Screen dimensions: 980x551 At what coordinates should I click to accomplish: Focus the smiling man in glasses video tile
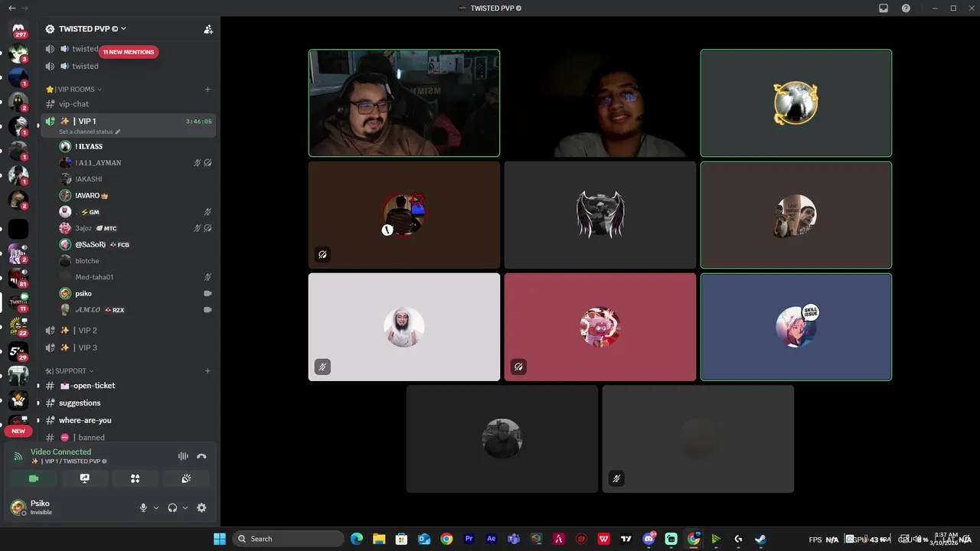(x=600, y=103)
